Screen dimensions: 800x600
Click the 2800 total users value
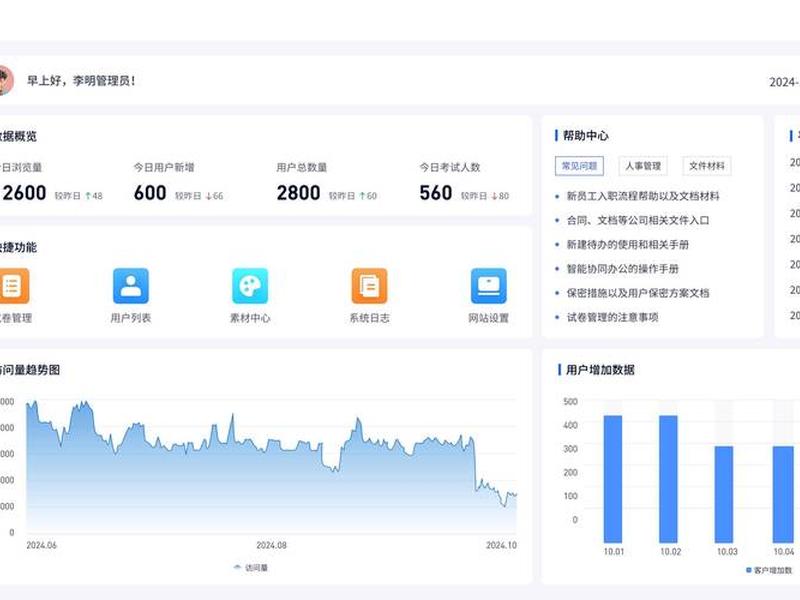pyautogui.click(x=298, y=193)
